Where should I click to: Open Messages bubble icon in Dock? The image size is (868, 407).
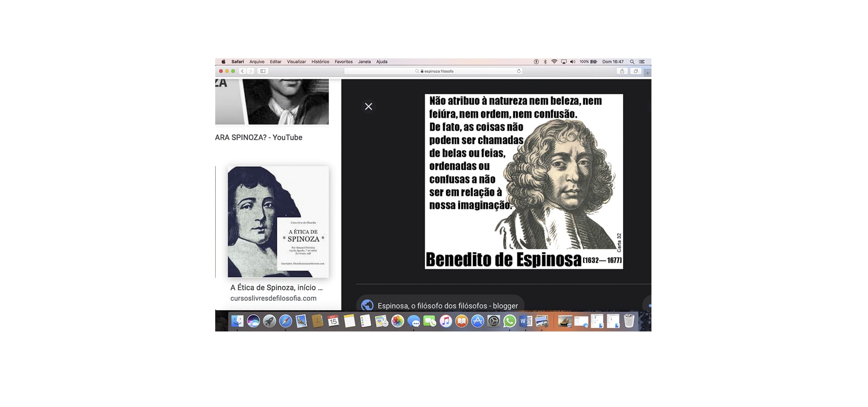414,321
